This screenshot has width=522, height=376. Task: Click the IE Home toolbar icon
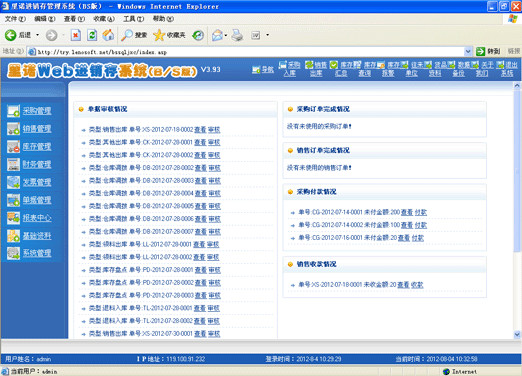pos(108,35)
